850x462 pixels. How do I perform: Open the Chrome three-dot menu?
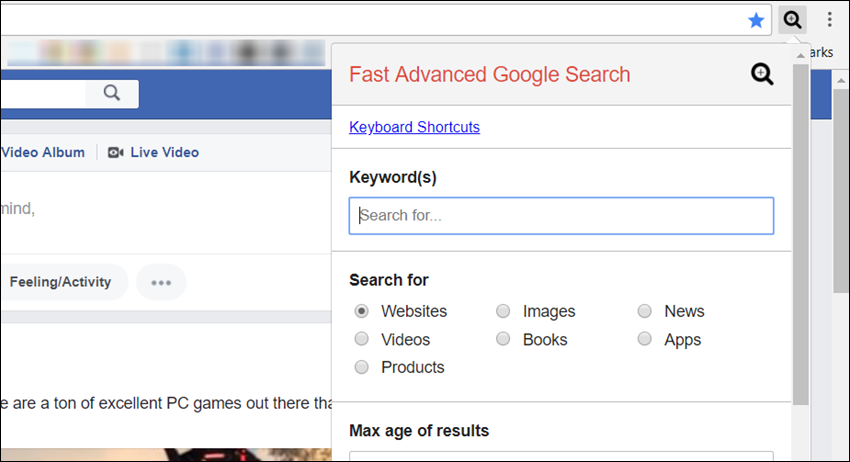pyautogui.click(x=830, y=19)
